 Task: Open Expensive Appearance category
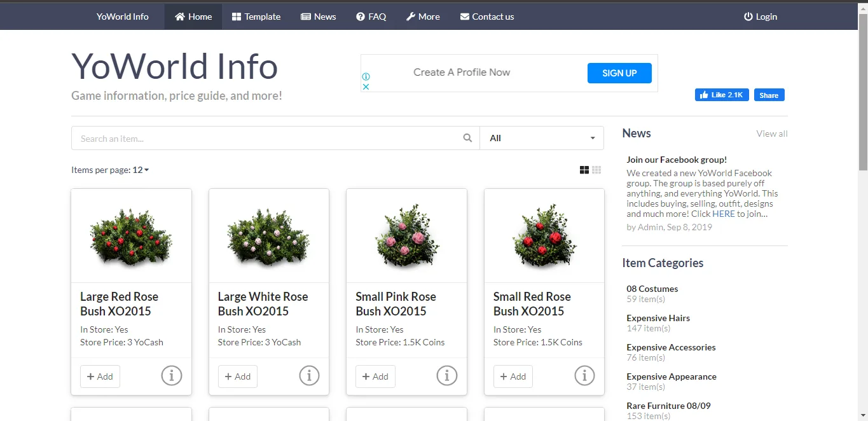(672, 376)
